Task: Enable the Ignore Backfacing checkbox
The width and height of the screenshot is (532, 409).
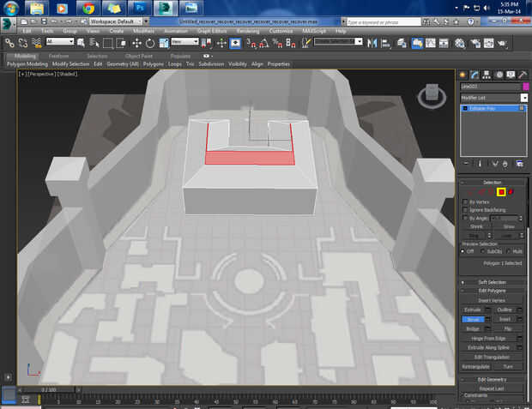Action: click(x=466, y=210)
